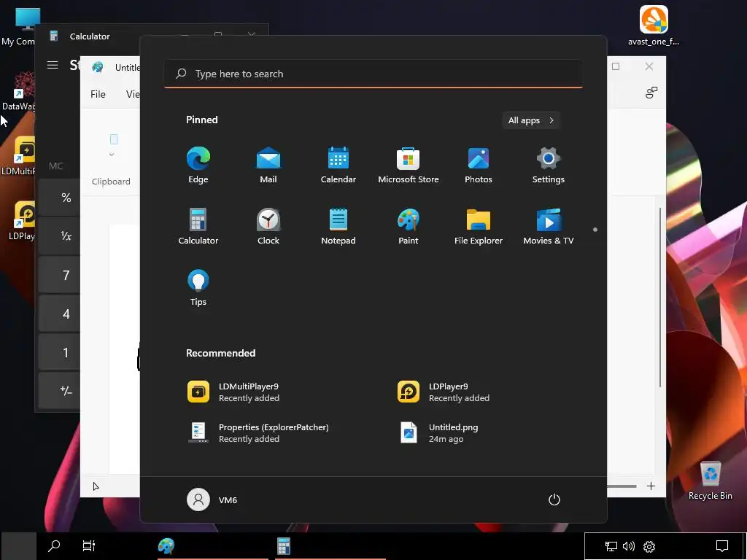
Task: Select the LDMultiPlayer desktop shortcut
Action: pyautogui.click(x=18, y=156)
